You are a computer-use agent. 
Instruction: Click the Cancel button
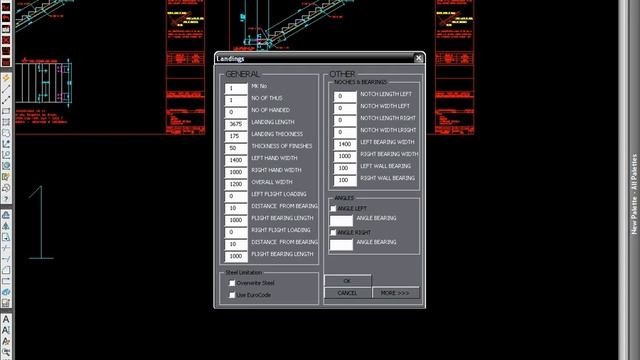pyautogui.click(x=348, y=293)
